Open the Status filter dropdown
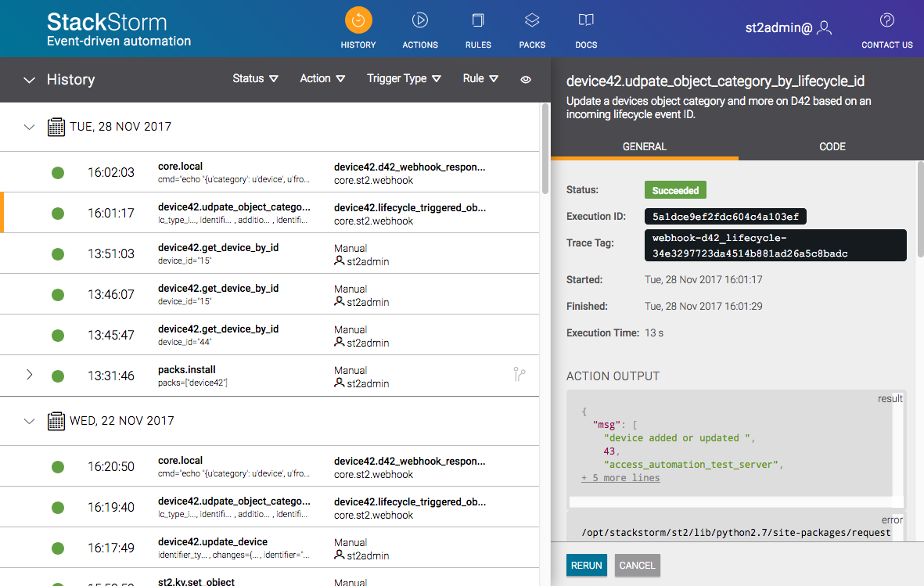This screenshot has width=924, height=586. (255, 78)
